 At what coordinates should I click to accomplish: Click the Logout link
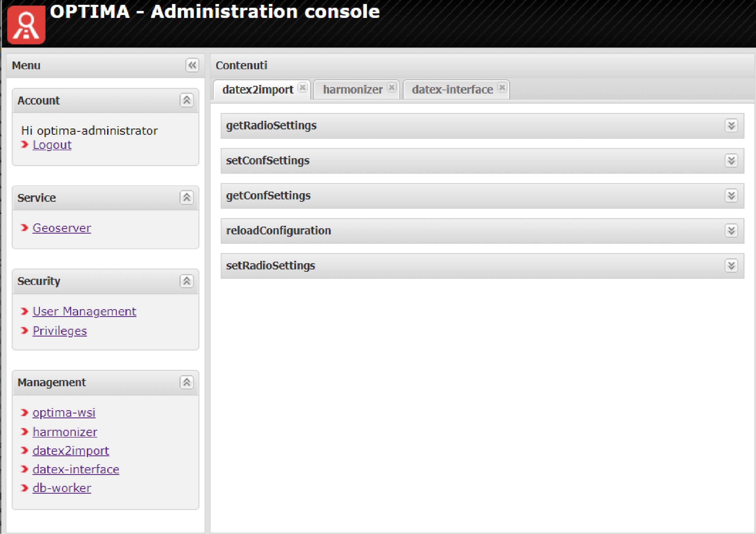coord(52,145)
